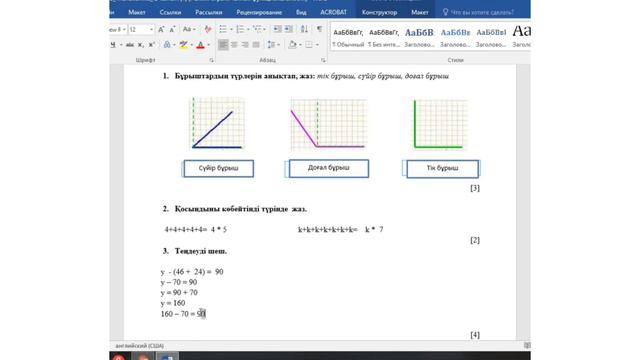This screenshot has height=360, width=640.
Task: Click the line y = 90 + 70
Action: (x=179, y=293)
